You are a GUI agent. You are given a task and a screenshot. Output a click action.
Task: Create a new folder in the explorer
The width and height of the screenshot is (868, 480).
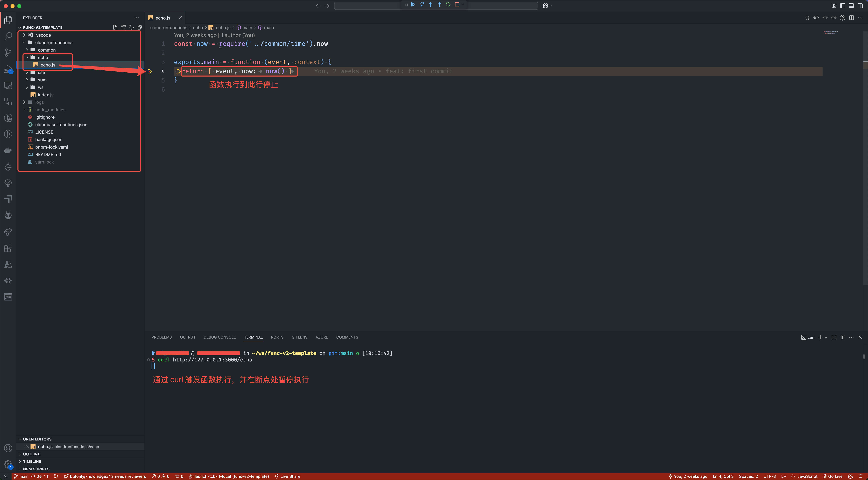(123, 27)
